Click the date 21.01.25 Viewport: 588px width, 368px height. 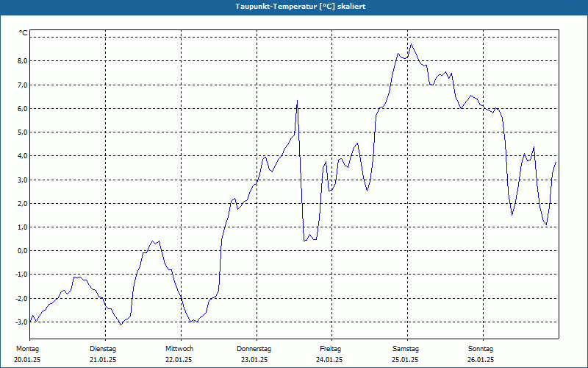(x=103, y=360)
